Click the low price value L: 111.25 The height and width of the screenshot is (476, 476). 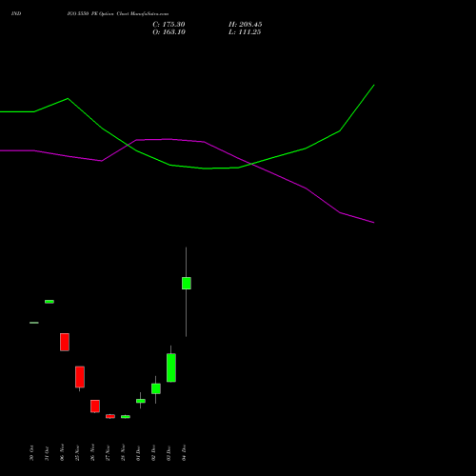click(245, 32)
